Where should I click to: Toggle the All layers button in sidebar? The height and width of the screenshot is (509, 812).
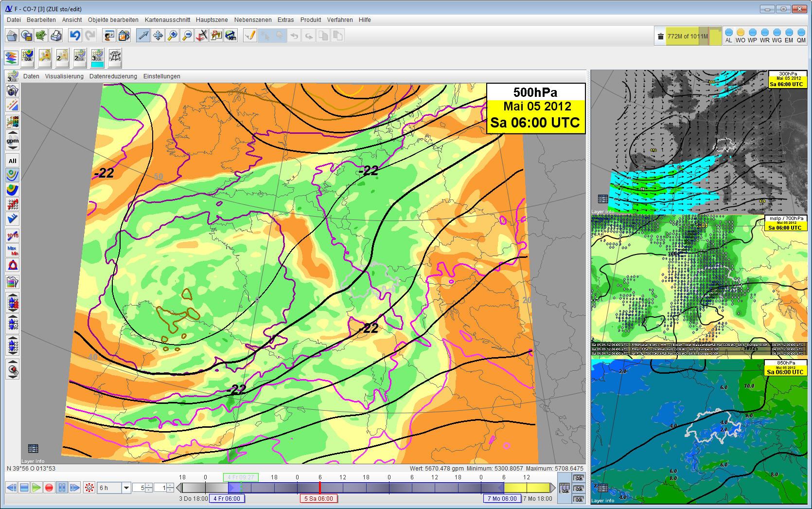[13, 161]
